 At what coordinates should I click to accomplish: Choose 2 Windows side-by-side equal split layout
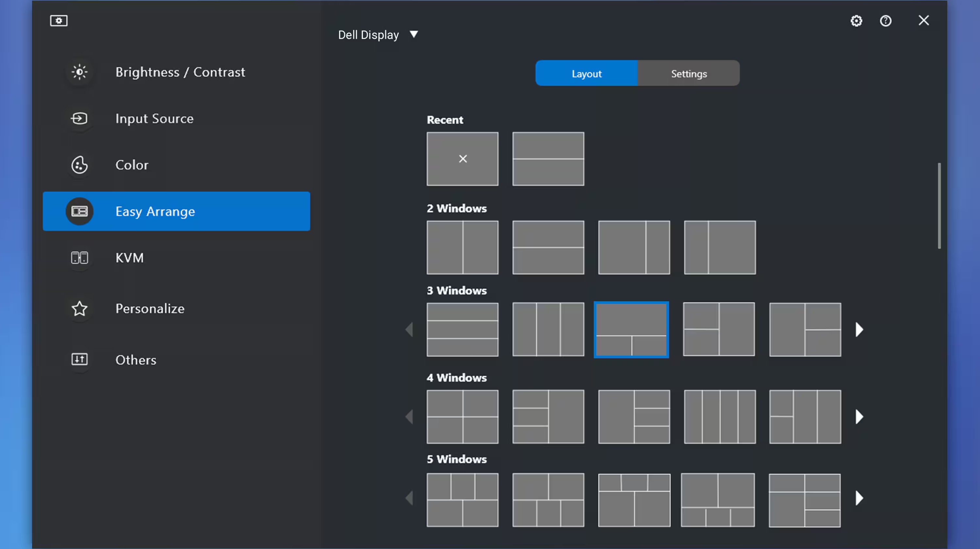462,248
